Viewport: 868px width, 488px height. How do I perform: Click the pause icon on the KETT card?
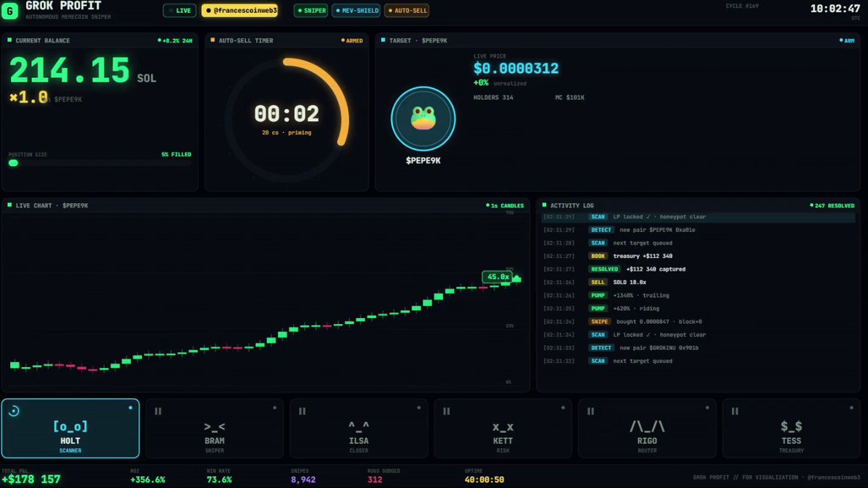[x=446, y=411]
